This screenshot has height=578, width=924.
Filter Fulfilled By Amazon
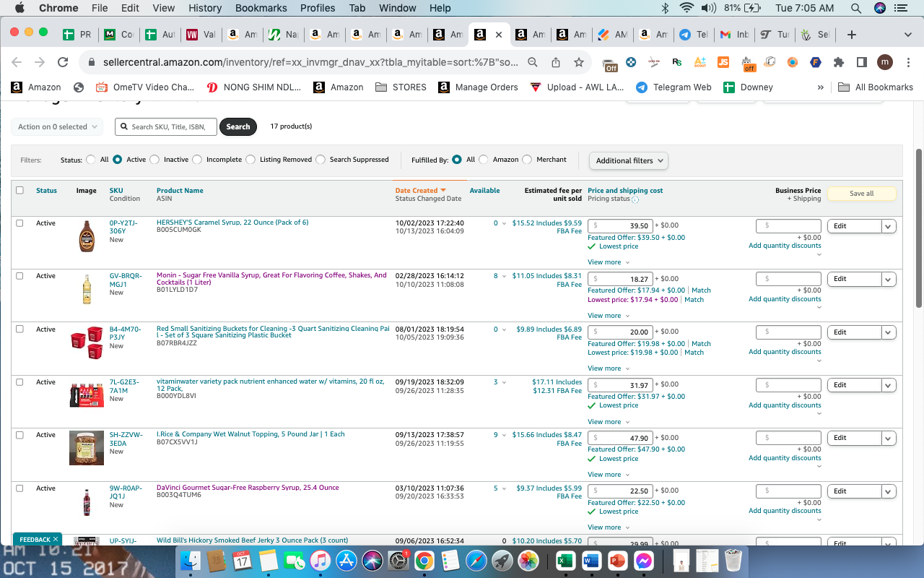click(484, 160)
